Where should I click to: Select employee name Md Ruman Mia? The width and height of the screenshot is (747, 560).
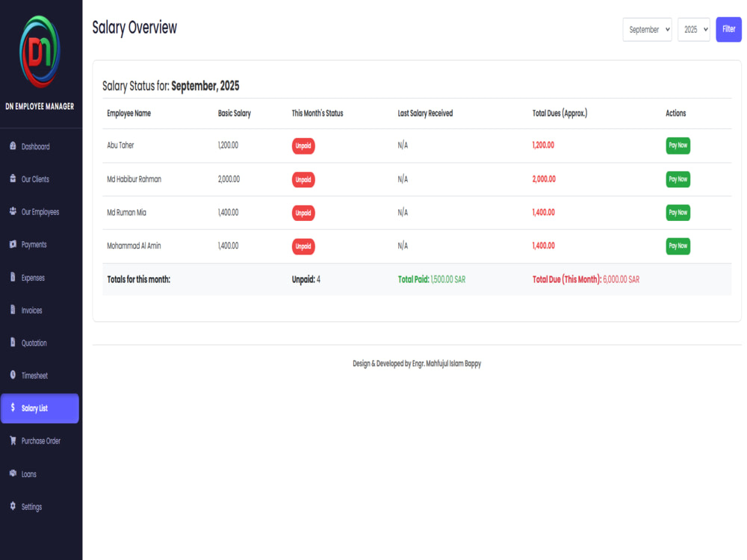pyautogui.click(x=126, y=212)
